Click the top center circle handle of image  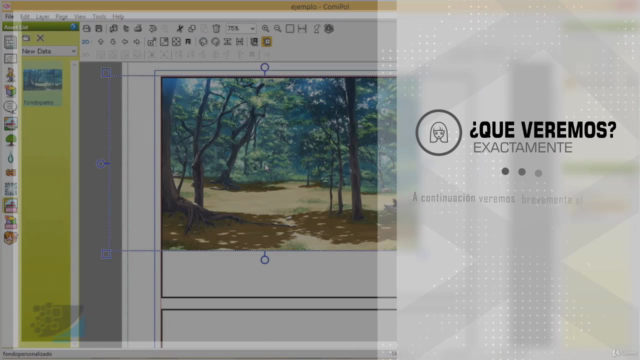264,67
